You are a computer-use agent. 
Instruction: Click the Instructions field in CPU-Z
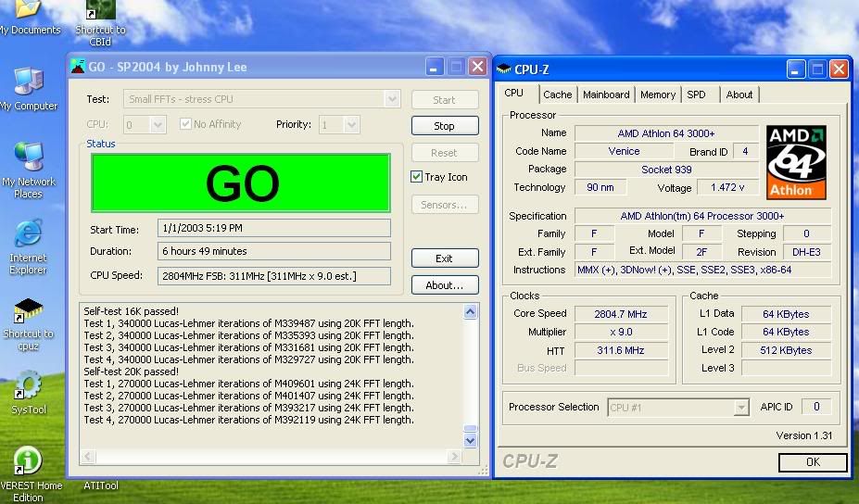[703, 270]
